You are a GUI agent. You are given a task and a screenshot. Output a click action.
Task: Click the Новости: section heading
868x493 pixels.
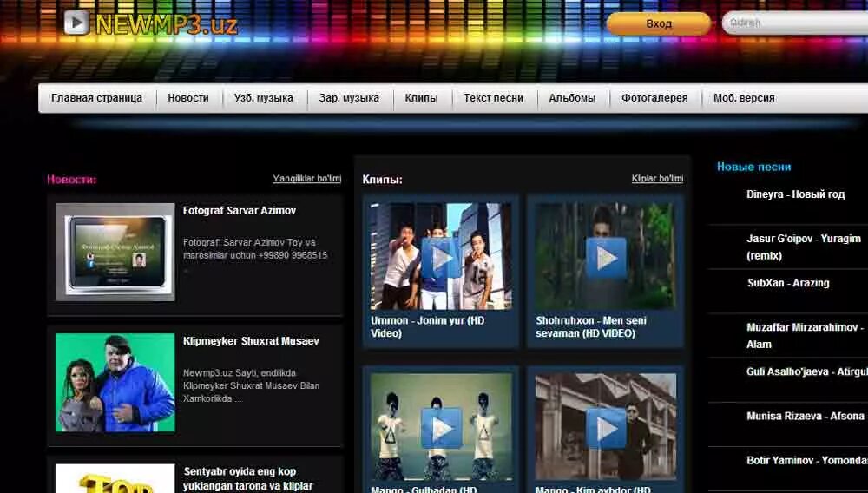tap(71, 180)
